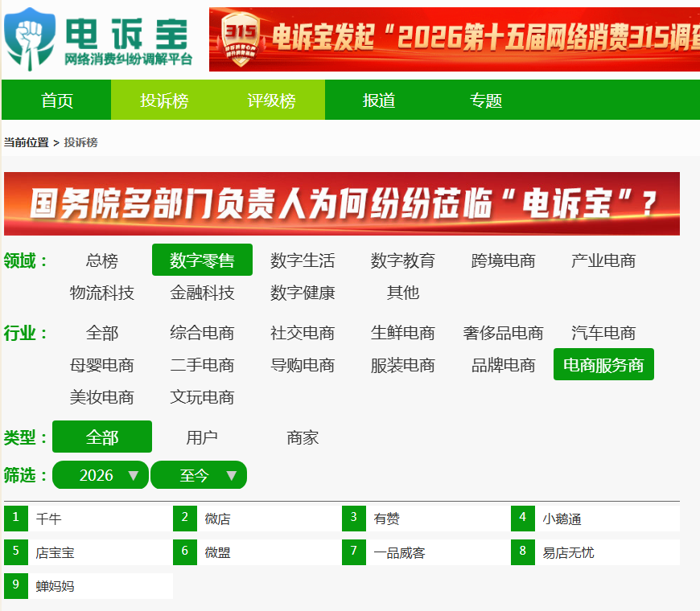
Task: Go to the 首页 navigation tab
Action: click(56, 100)
